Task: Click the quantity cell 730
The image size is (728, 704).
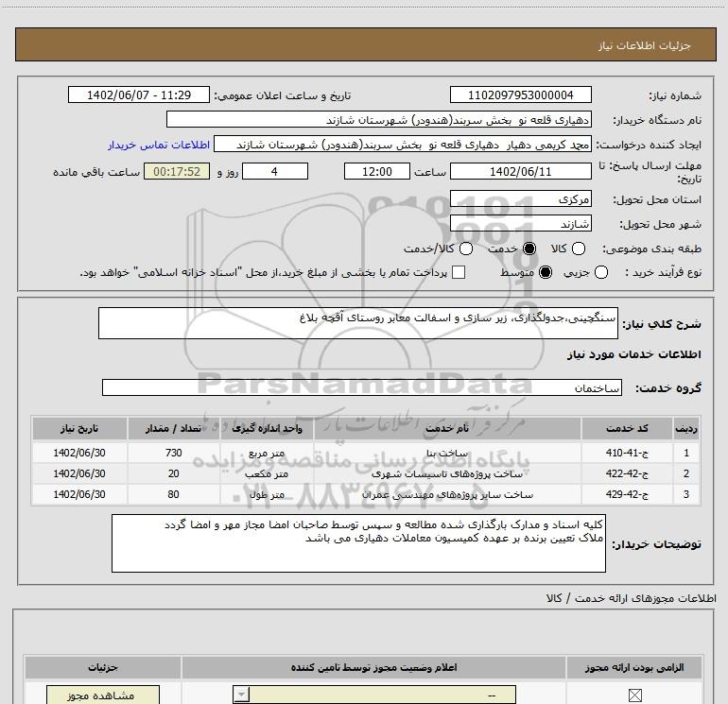Action: 174,453
